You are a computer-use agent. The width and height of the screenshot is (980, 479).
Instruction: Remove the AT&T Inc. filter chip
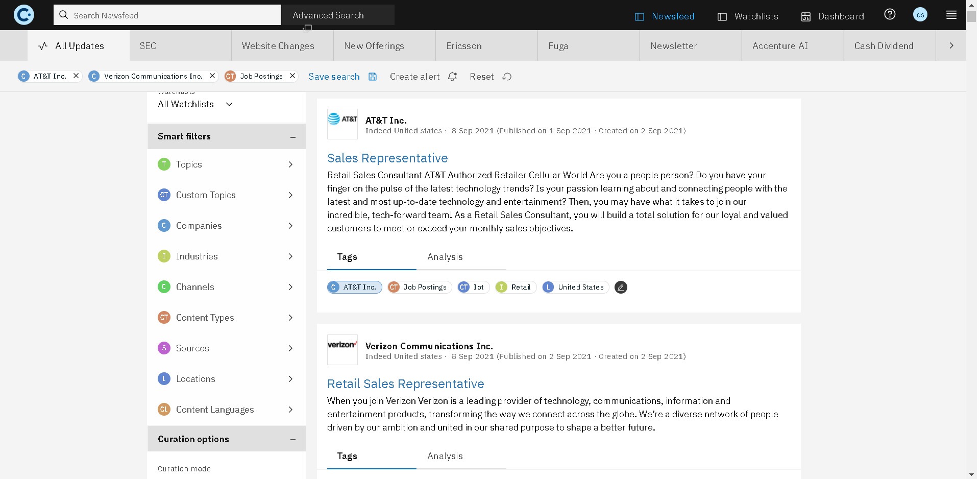pyautogui.click(x=76, y=76)
